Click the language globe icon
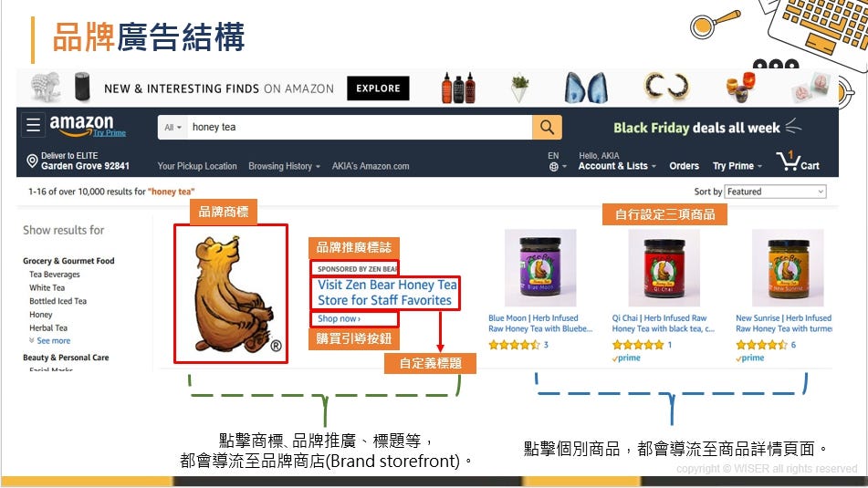The image size is (868, 488). 554,167
